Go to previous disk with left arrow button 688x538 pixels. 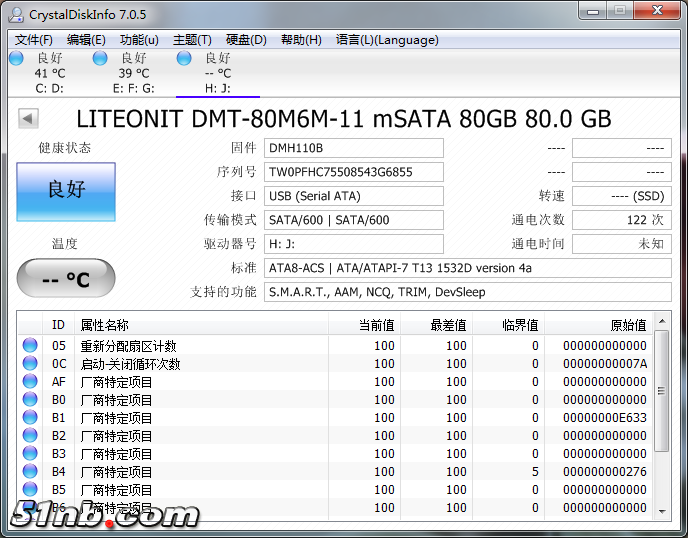coord(28,118)
